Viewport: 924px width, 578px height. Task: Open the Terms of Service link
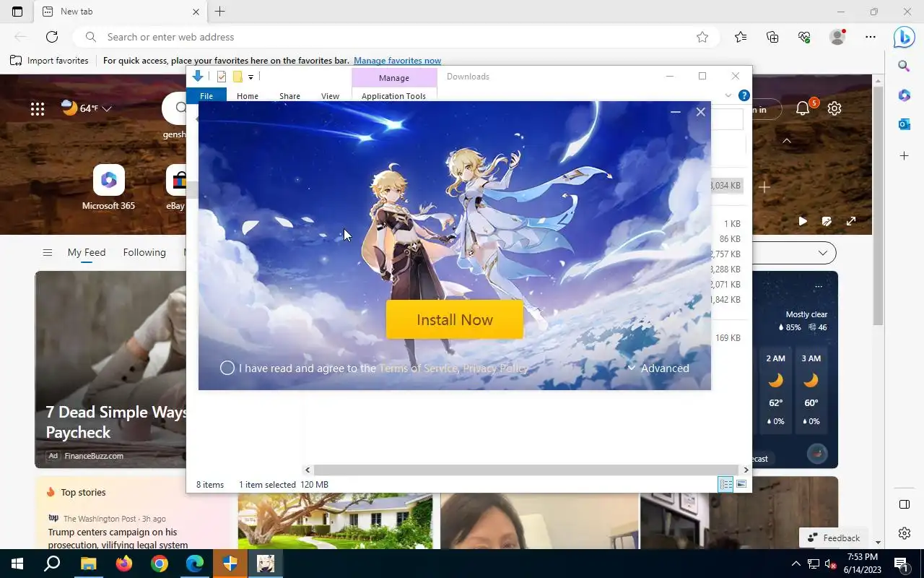418,368
